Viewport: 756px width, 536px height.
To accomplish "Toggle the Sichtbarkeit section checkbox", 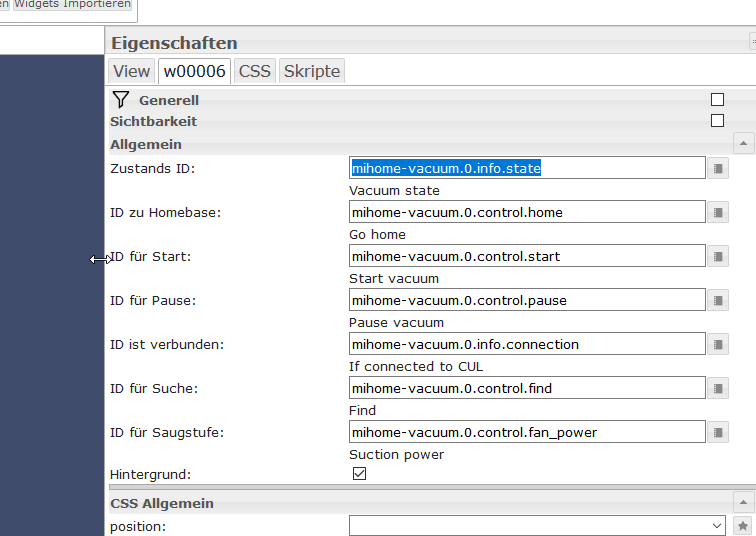I will click(x=717, y=121).
